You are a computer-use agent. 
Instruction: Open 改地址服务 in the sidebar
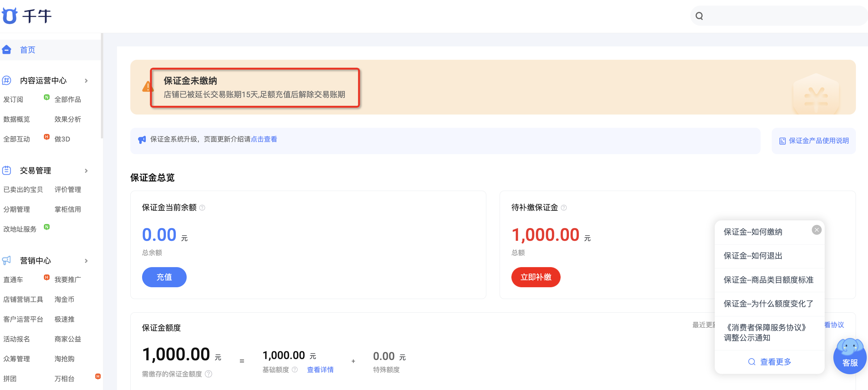click(x=20, y=229)
